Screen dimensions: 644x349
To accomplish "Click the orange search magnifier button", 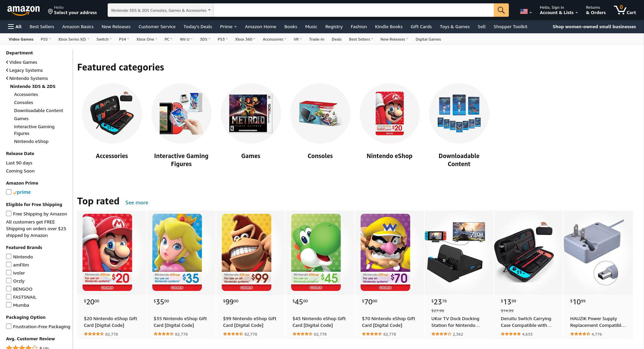I will (x=501, y=10).
